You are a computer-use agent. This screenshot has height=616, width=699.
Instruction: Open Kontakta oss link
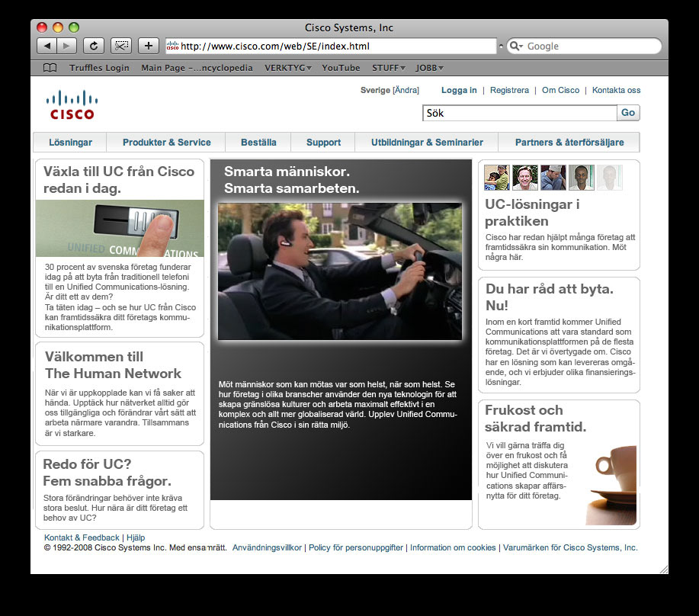616,90
